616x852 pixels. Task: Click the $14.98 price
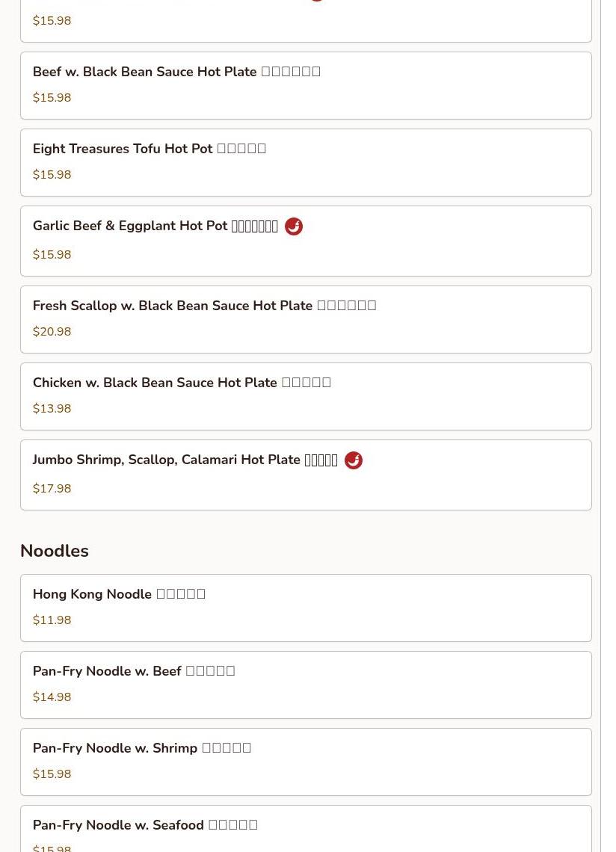[x=52, y=697]
